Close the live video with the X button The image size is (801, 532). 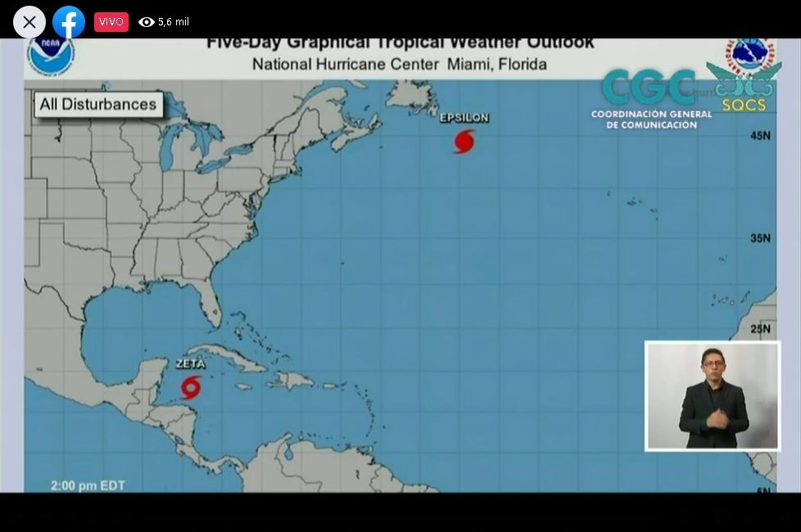pos(29,22)
